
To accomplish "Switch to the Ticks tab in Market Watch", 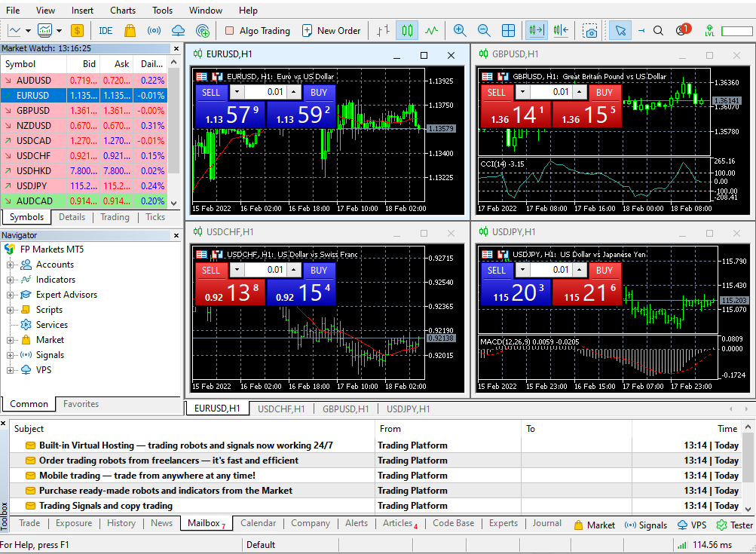I will 155,217.
